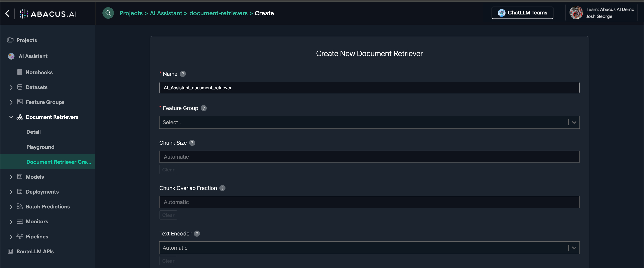Expand the Datasets section in sidebar
The image size is (644, 268).
(11, 87)
